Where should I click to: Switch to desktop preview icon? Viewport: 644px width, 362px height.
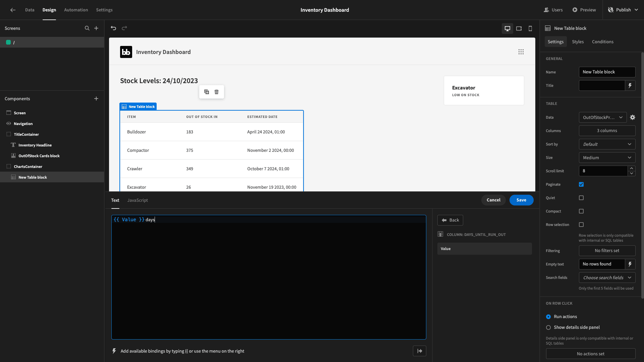(507, 28)
